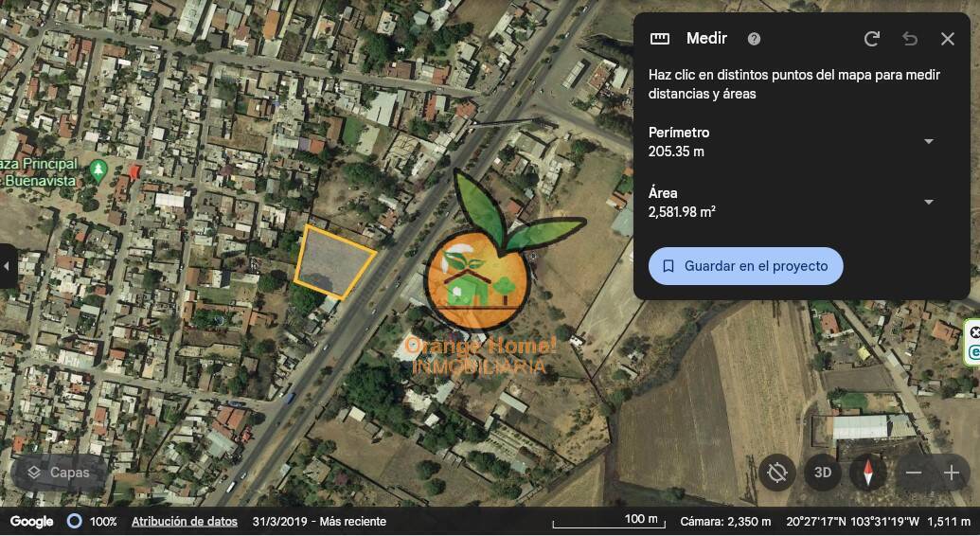
Task: Zoom out with the minus button
Action: click(913, 473)
